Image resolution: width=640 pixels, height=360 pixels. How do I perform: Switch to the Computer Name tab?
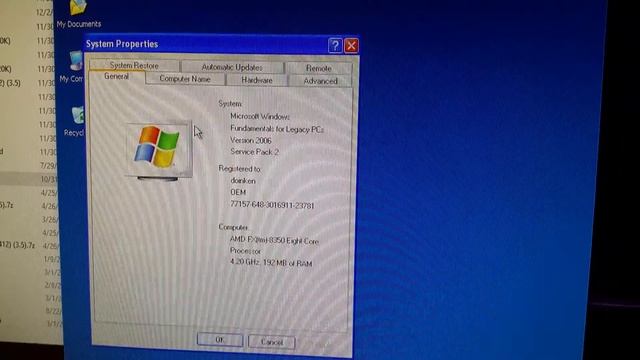click(185, 79)
